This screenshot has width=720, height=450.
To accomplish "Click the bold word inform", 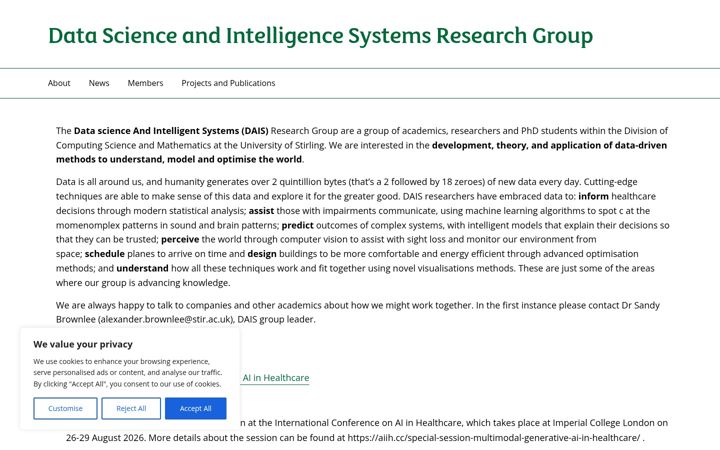I will point(593,196).
